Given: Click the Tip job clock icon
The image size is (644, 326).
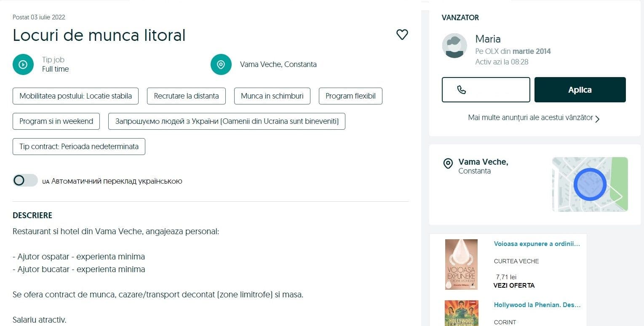Looking at the screenshot, I should (x=23, y=64).
